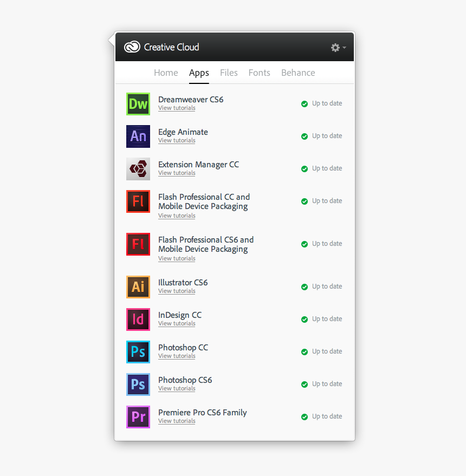This screenshot has width=466, height=476.
Task: Click green checkmark beside InDesign CC
Action: (305, 319)
